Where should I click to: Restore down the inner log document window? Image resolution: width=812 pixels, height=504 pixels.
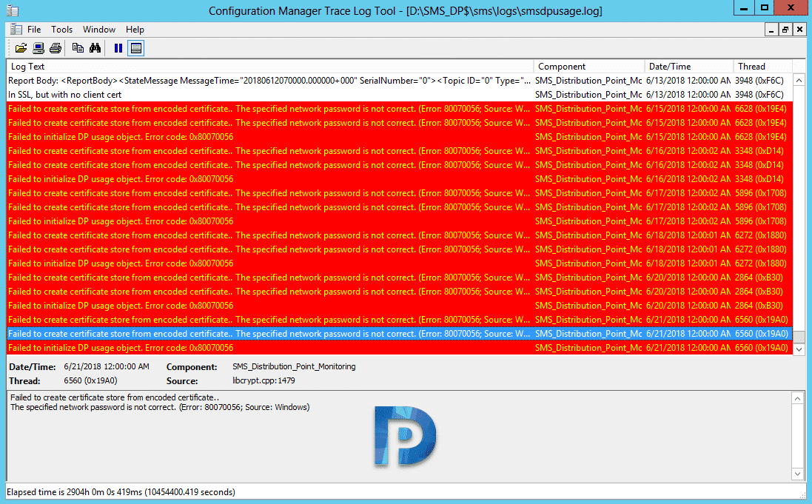[x=785, y=30]
